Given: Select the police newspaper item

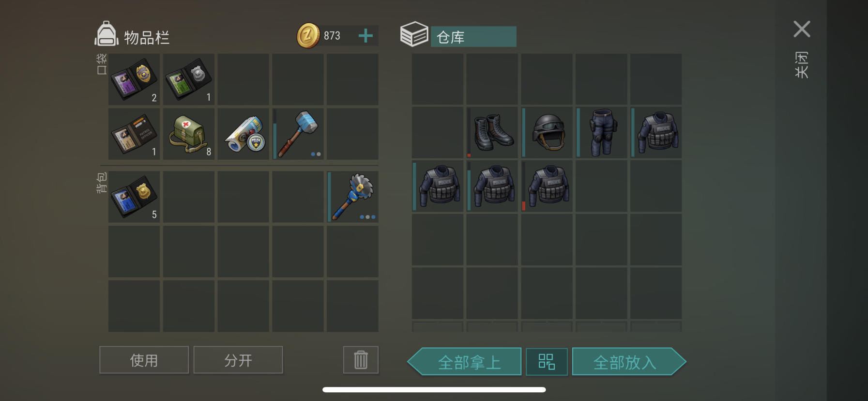Looking at the screenshot, I should [244, 134].
